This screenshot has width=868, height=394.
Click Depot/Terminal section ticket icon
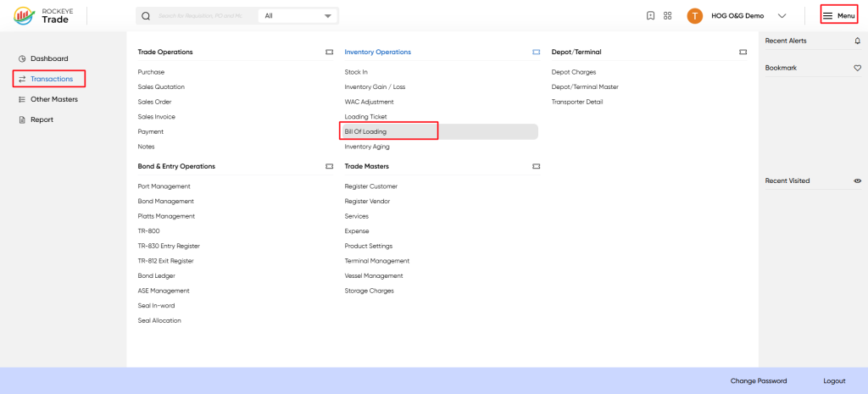(743, 52)
